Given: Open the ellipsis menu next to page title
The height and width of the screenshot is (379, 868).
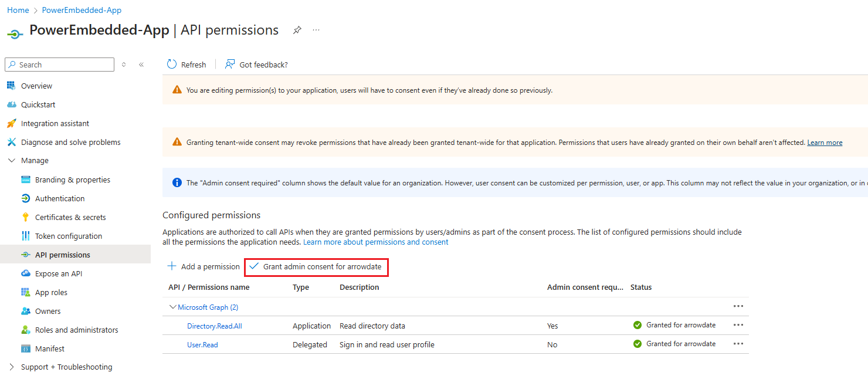Looking at the screenshot, I should [316, 31].
